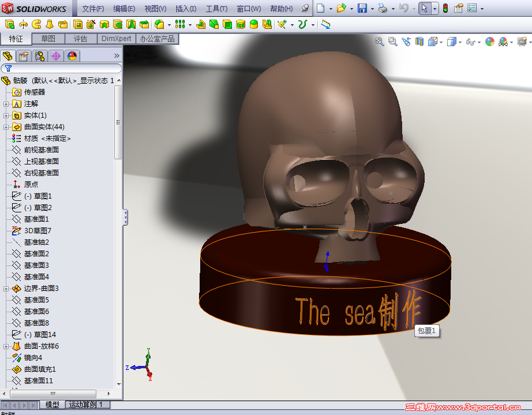Select the Extruded Cut tool
532x415 pixels.
(78, 24)
